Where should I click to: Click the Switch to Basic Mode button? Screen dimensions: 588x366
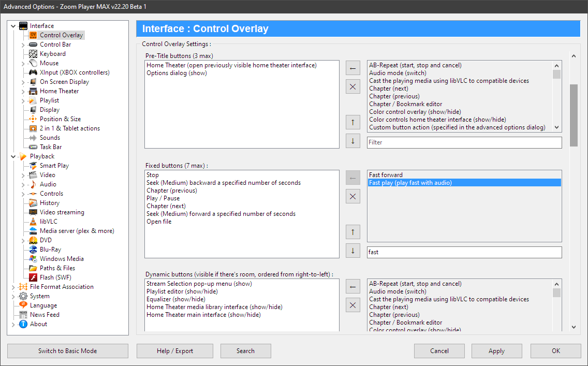67,351
